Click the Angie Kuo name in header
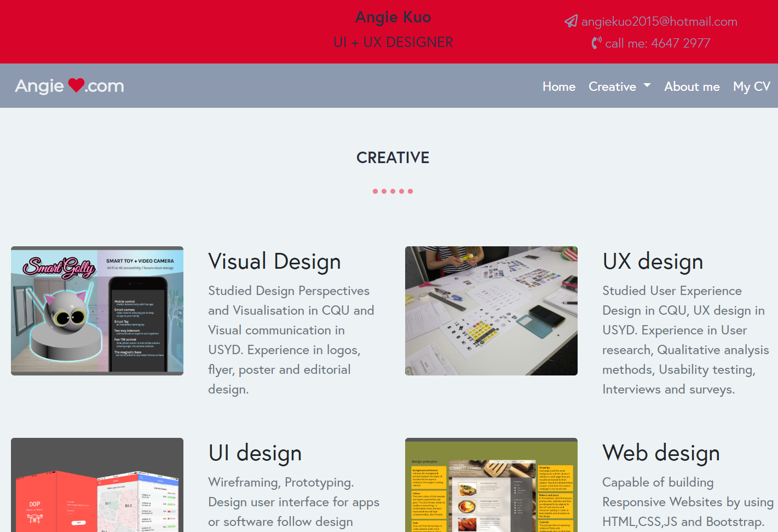Viewport: 778px width, 532px height. click(393, 18)
